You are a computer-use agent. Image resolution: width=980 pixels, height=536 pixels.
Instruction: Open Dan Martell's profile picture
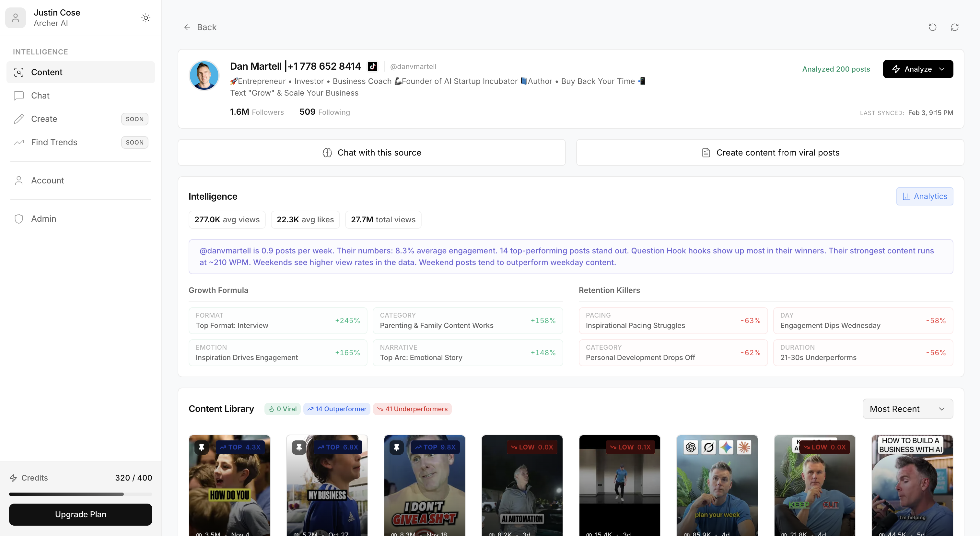[204, 75]
